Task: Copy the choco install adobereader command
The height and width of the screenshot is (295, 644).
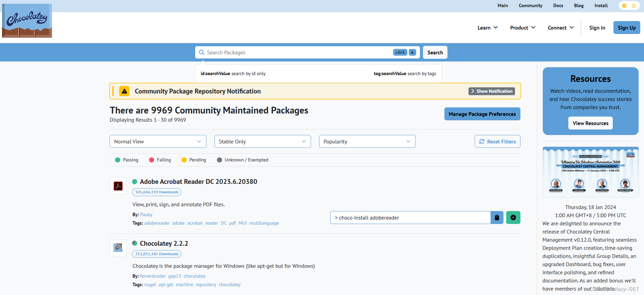Action: pyautogui.click(x=497, y=218)
